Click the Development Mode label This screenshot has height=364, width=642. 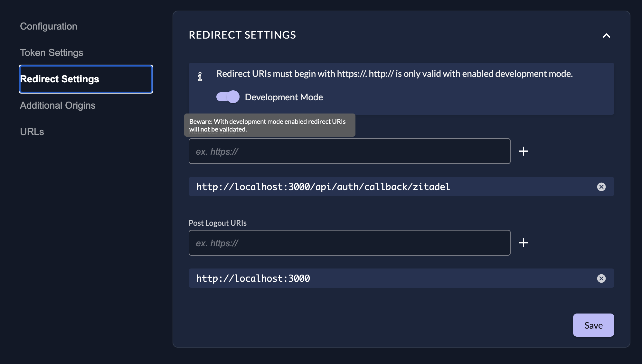(x=284, y=97)
